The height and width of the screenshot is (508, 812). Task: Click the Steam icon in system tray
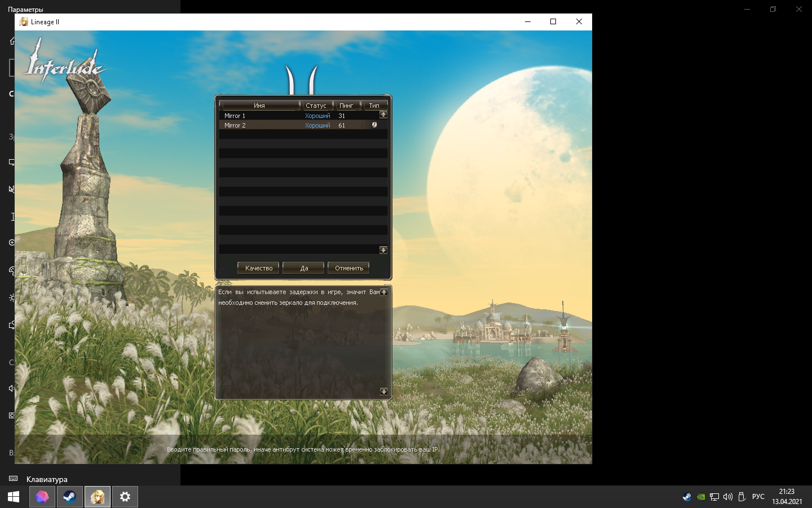687,497
